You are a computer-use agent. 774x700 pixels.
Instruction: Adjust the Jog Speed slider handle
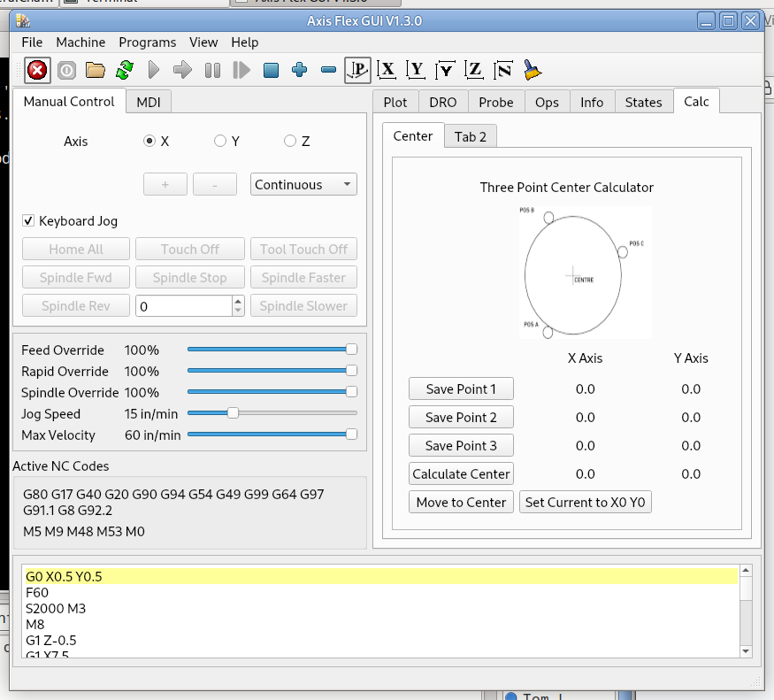(233, 413)
